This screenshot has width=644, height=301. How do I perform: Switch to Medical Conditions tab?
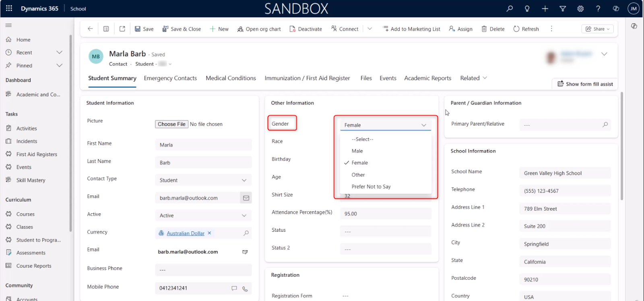tap(231, 78)
